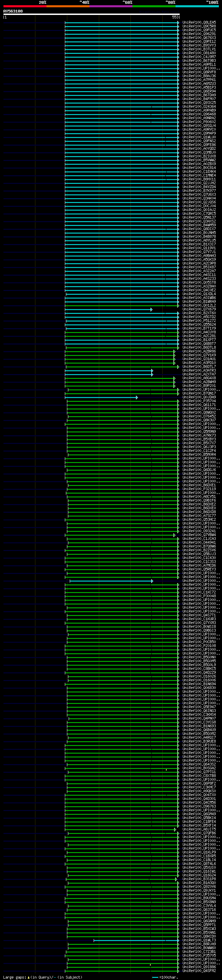Click the white query sequence bar

click(x=92, y=14)
